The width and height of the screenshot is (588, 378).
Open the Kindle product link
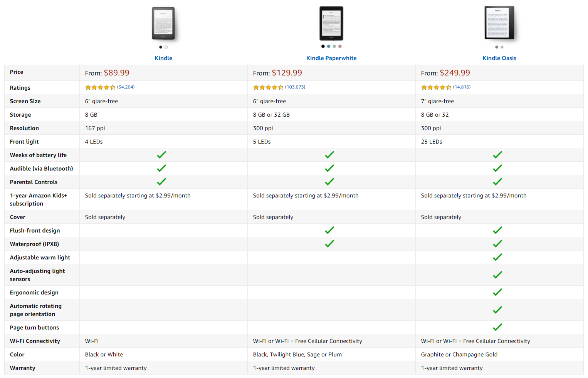(x=163, y=58)
